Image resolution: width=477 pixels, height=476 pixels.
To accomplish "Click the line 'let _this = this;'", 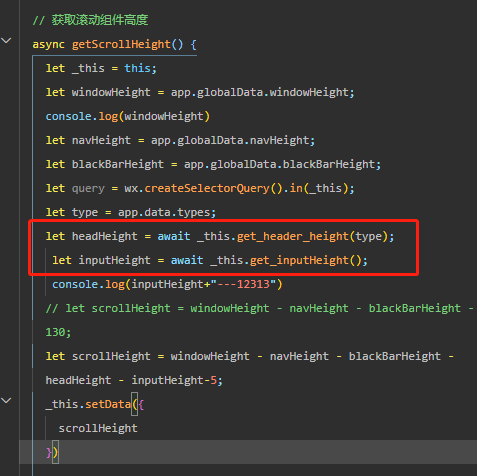I will point(101,68).
